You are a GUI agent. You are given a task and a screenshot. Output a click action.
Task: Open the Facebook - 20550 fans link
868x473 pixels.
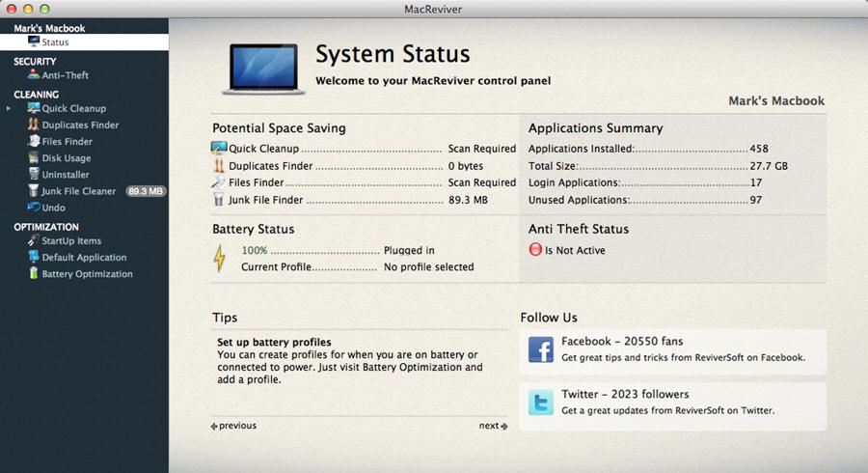622,341
